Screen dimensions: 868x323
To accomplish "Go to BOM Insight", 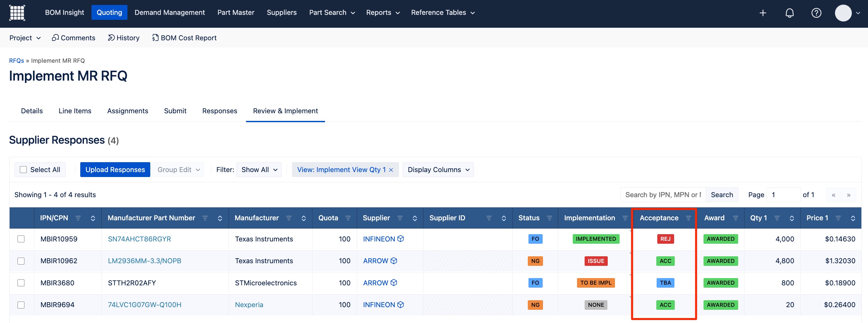I will [64, 13].
